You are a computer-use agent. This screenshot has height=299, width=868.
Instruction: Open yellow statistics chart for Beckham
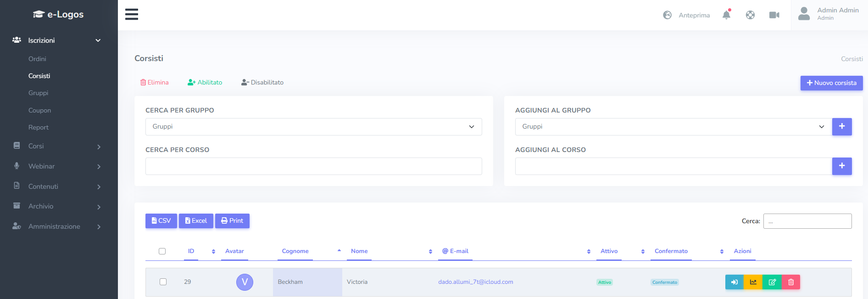click(753, 282)
